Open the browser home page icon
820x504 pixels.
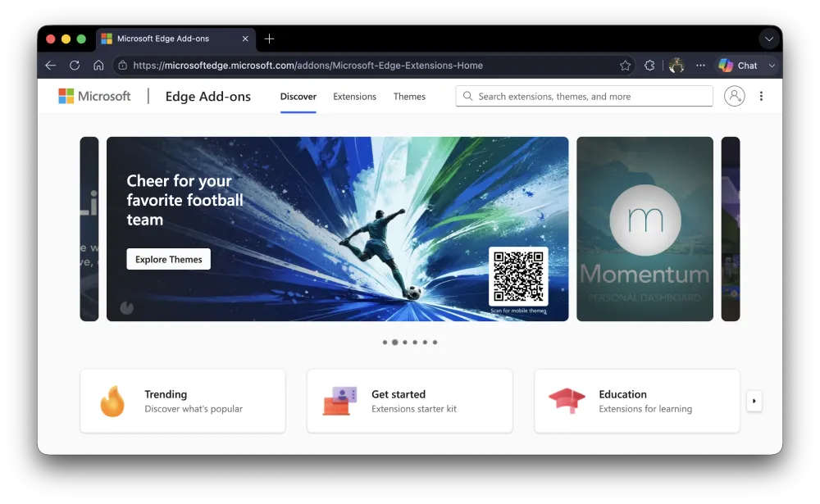point(98,66)
